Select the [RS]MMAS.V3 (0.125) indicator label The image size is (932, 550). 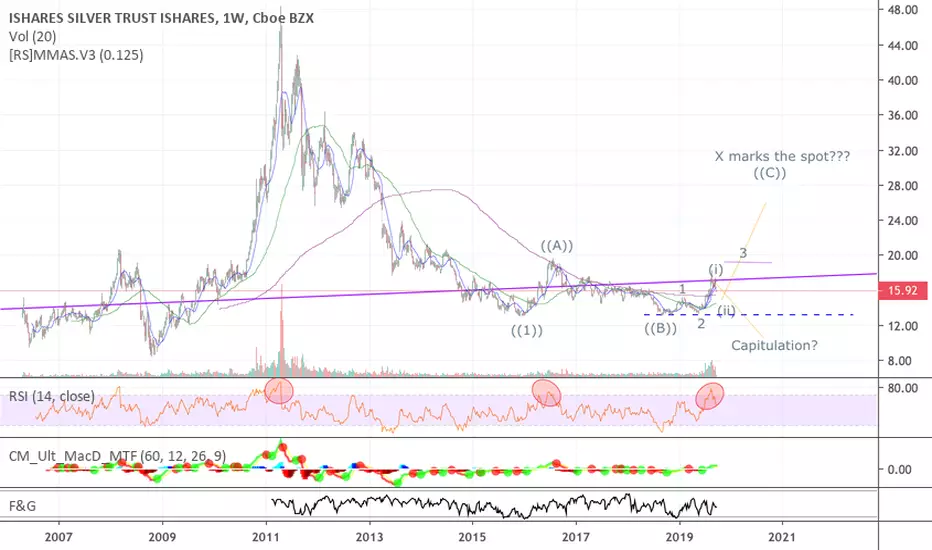(x=76, y=55)
